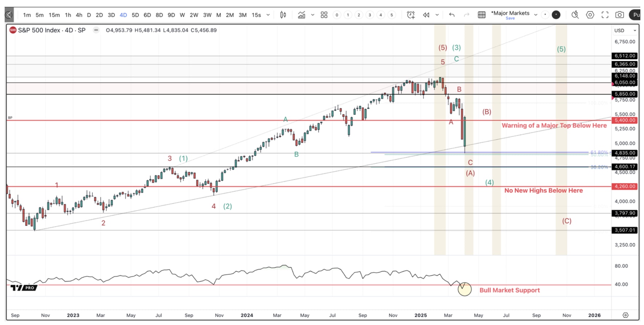Viewport: 644px width, 325px height.
Task: Switch to the 15s timeframe
Action: click(x=257, y=15)
